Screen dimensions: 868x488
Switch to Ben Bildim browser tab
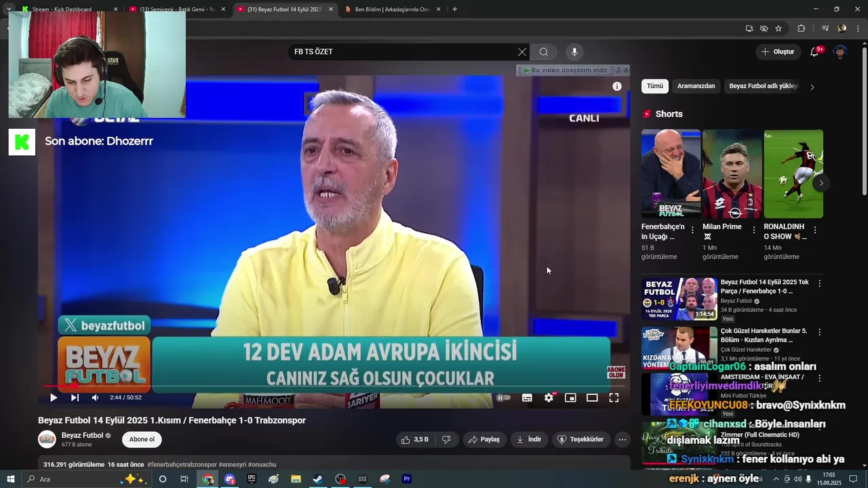[392, 9]
